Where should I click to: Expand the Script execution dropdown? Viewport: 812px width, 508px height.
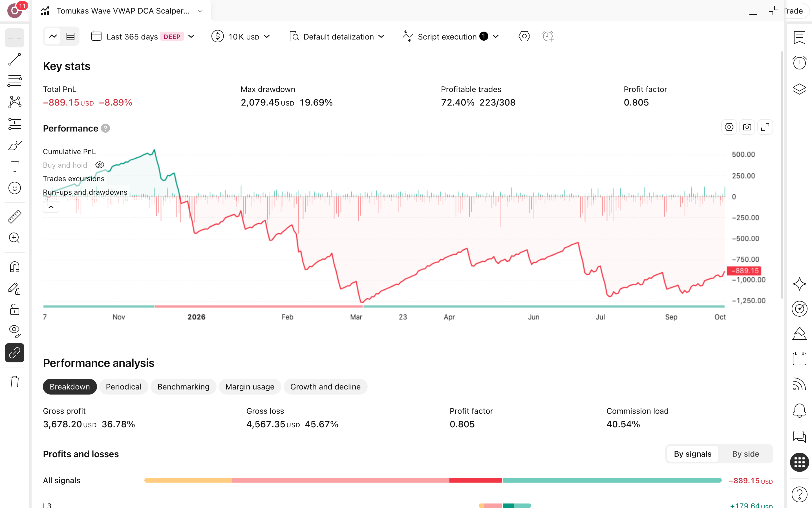pyautogui.click(x=451, y=37)
